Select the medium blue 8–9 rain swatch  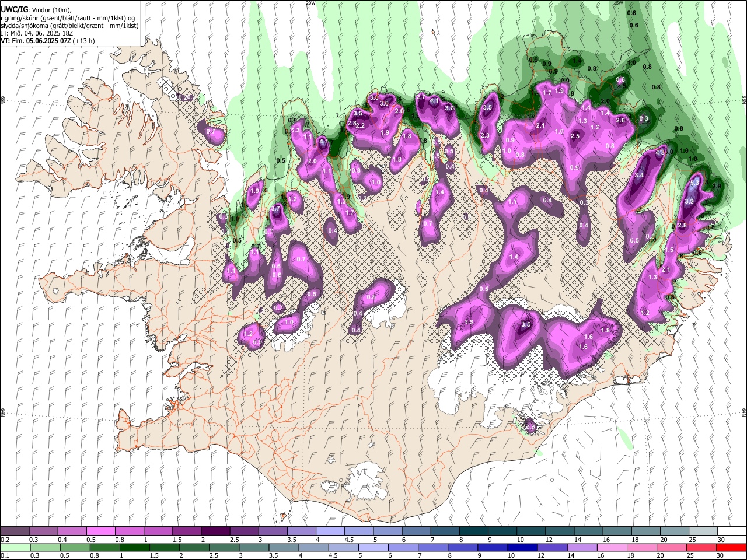coord(463,547)
